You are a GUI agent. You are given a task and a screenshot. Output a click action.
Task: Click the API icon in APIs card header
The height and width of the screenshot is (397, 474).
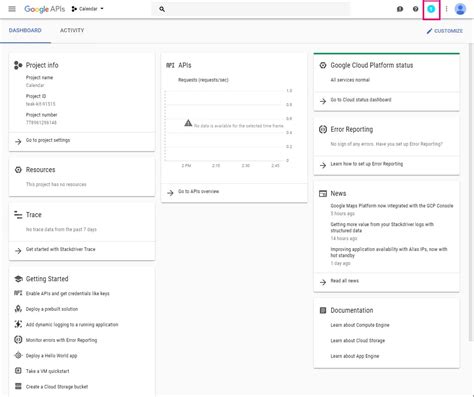[x=170, y=65]
